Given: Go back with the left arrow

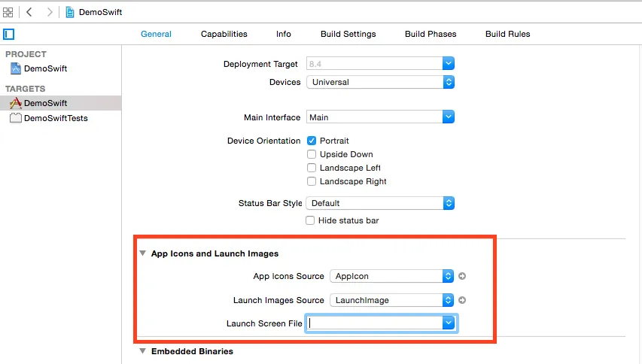Looking at the screenshot, I should (29, 12).
